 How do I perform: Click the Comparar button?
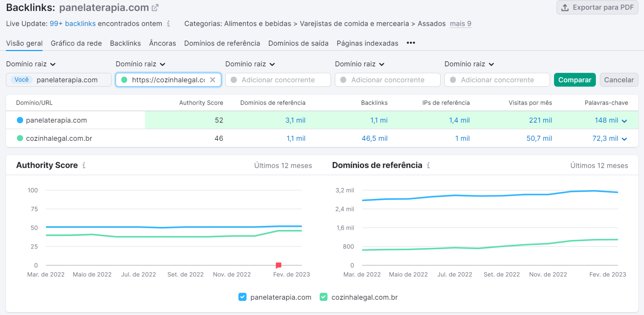click(x=575, y=80)
